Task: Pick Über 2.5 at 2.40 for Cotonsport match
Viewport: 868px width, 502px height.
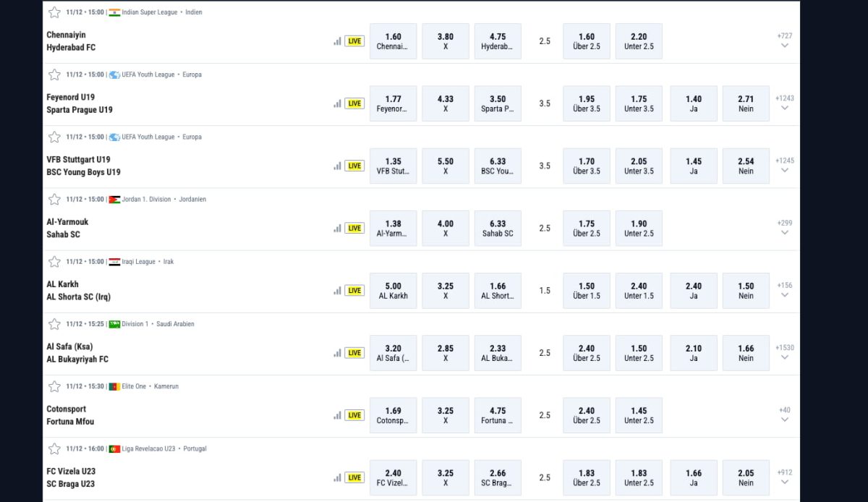Action: coord(586,415)
